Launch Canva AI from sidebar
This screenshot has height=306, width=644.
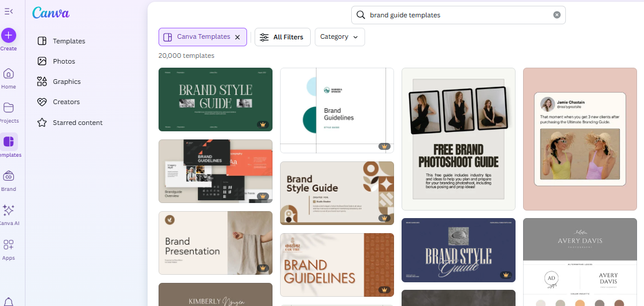[x=9, y=211]
